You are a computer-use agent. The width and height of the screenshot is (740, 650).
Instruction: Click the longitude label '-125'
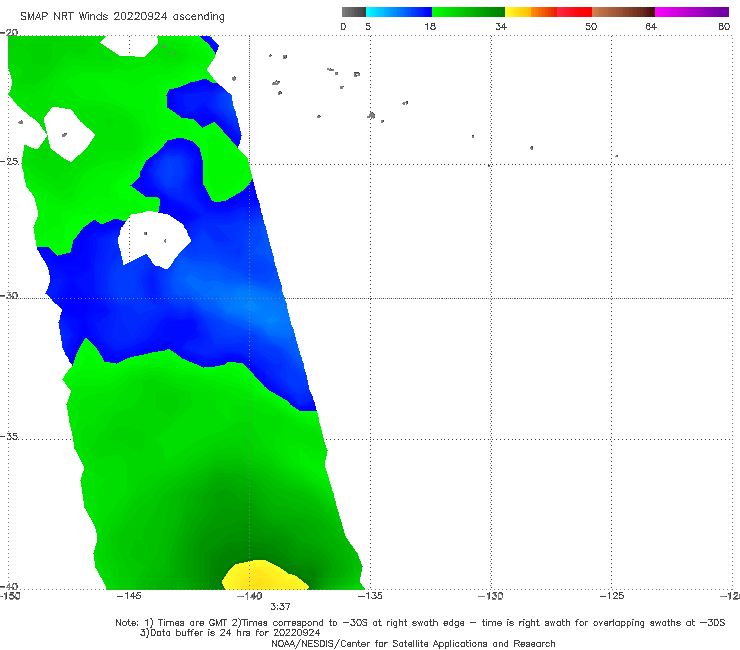tap(612, 596)
